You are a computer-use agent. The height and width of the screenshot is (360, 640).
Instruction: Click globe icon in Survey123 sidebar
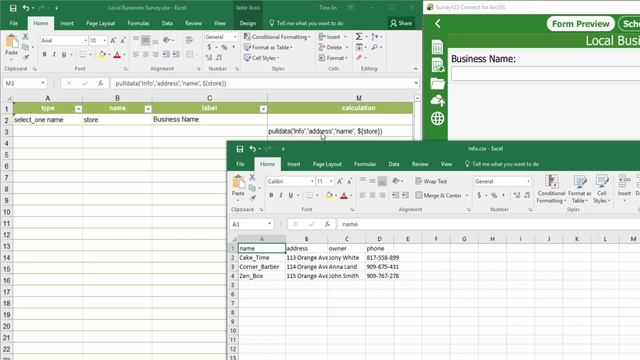[x=437, y=118]
